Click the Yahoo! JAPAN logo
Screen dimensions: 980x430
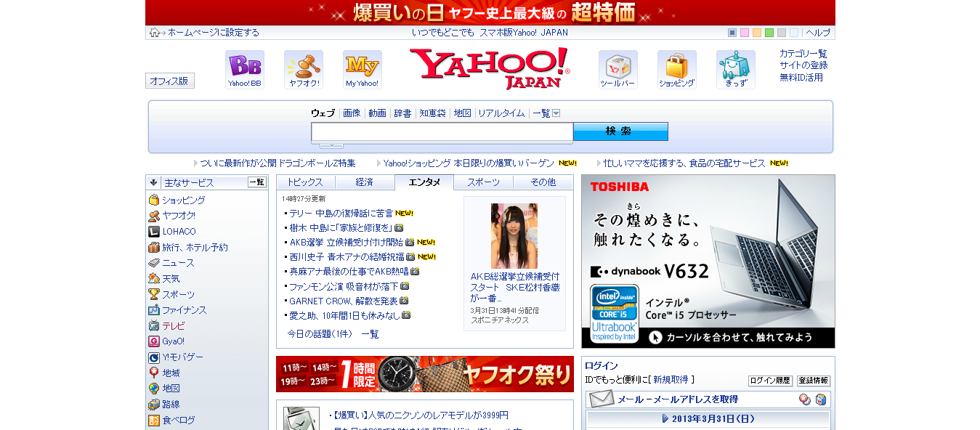pyautogui.click(x=490, y=68)
